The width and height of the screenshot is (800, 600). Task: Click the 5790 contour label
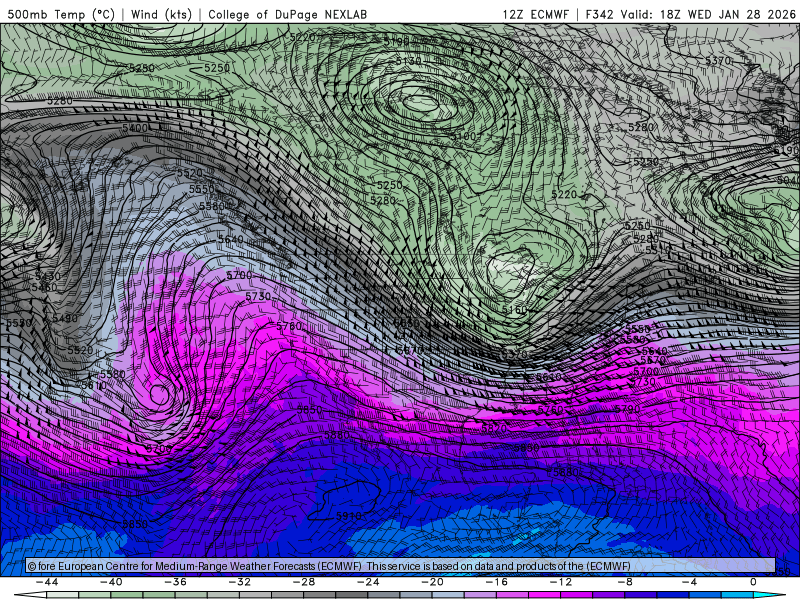(627, 409)
